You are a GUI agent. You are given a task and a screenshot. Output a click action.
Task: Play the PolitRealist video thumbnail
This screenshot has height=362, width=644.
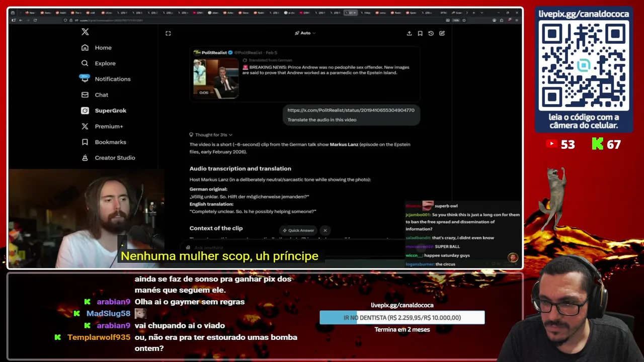pyautogui.click(x=216, y=77)
